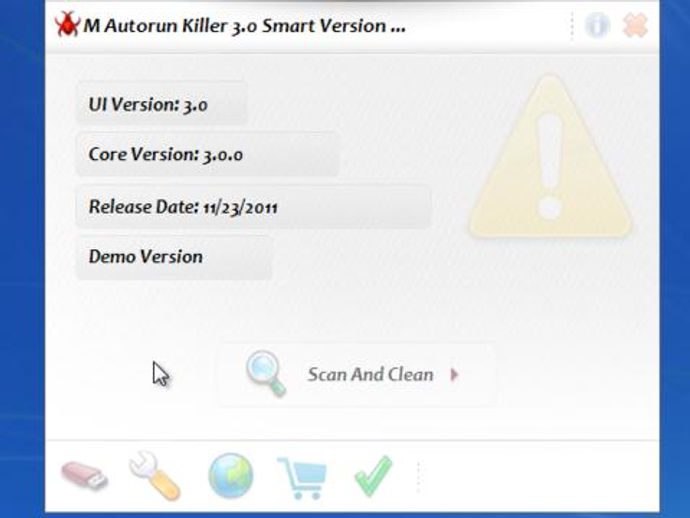Open the shopping cart purchase icon
Screen dimensions: 690x518
[x=302, y=478]
